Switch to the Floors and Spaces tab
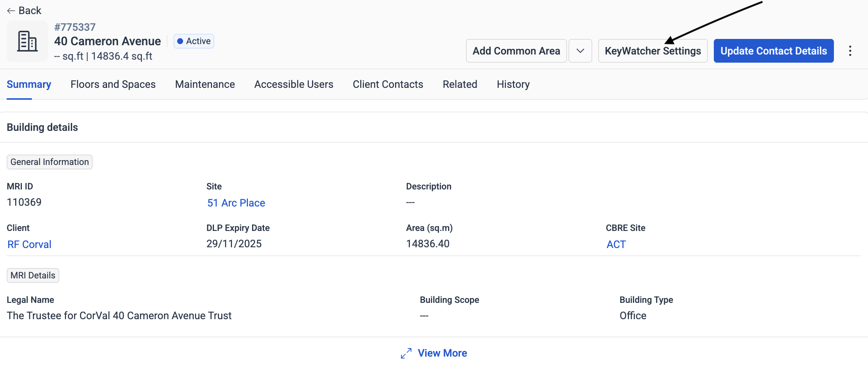 [x=113, y=85]
